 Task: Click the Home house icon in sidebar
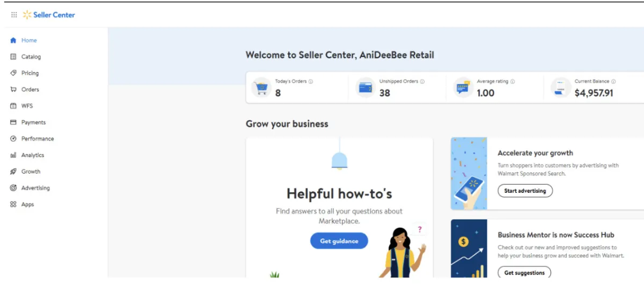click(x=13, y=40)
